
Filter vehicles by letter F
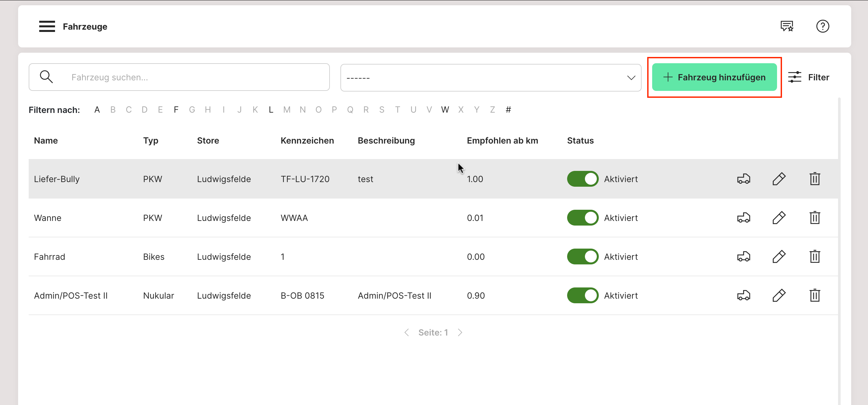coord(176,110)
